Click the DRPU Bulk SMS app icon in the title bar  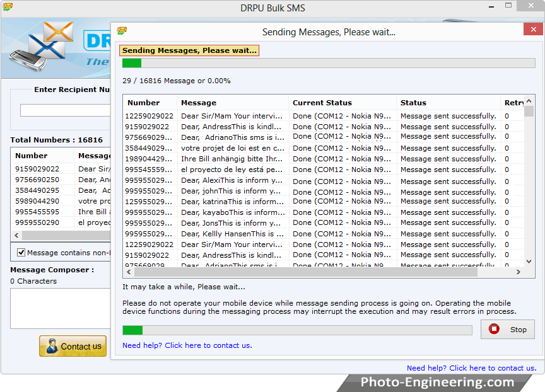8,6
